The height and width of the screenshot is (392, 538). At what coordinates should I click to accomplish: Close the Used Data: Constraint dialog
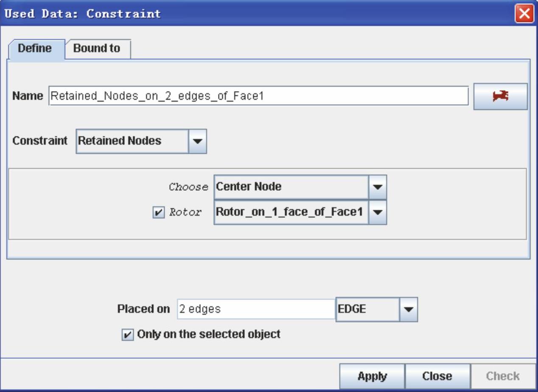click(525, 13)
